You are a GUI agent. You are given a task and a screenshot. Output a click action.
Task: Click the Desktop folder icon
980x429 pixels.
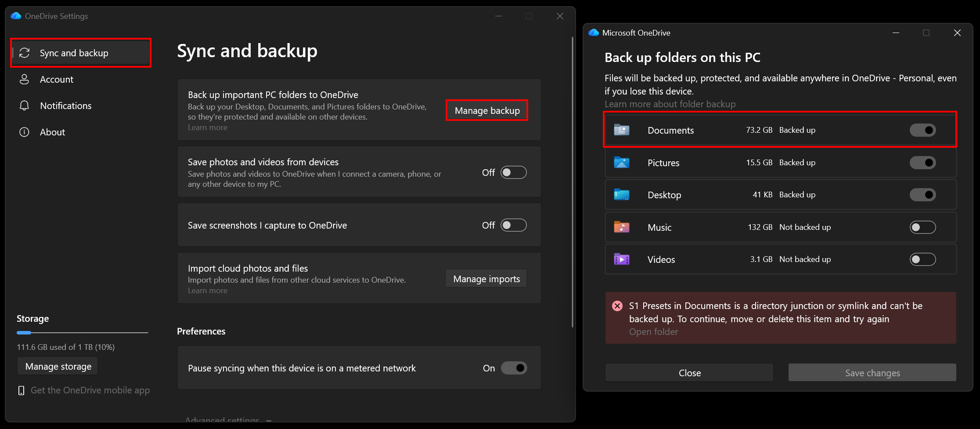(x=621, y=195)
